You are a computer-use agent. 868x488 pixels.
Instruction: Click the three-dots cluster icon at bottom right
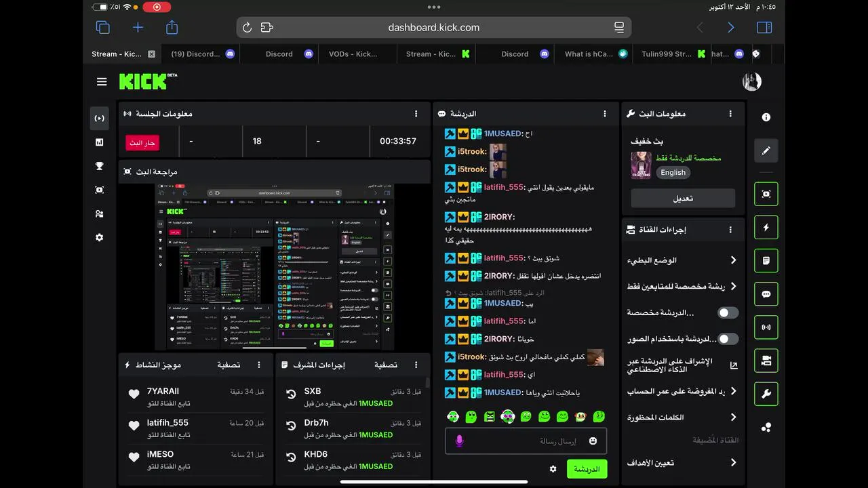click(x=766, y=427)
